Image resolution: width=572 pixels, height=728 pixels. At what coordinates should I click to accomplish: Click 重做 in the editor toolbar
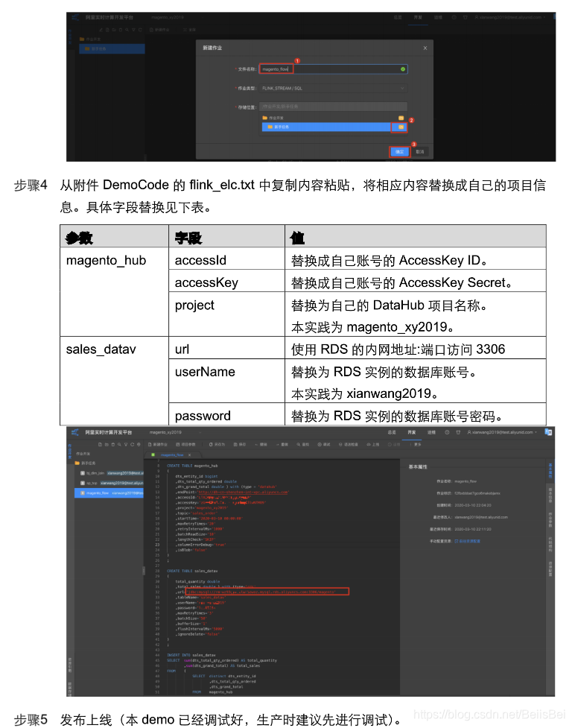282,444
